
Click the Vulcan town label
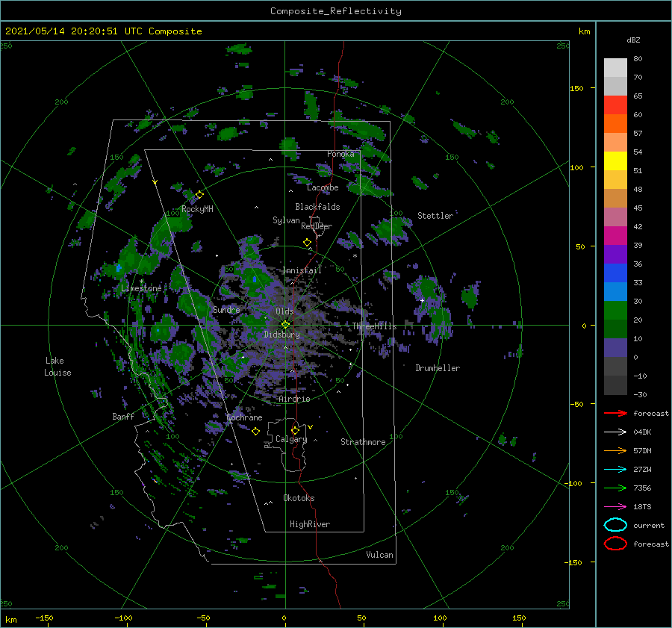(379, 555)
